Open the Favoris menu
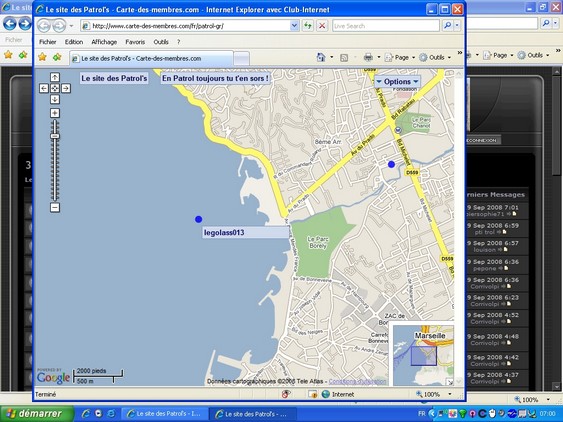The height and width of the screenshot is (422, 563). coord(135,42)
